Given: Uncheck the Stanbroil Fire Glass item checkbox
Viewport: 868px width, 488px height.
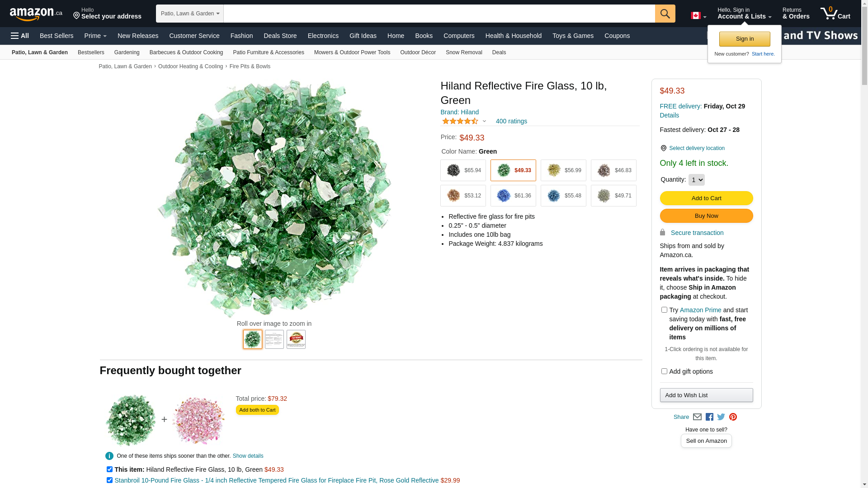Looking at the screenshot, I should [x=109, y=480].
